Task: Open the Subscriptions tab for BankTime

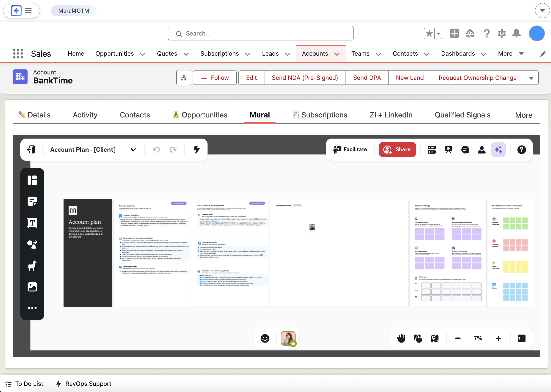Action: point(324,115)
